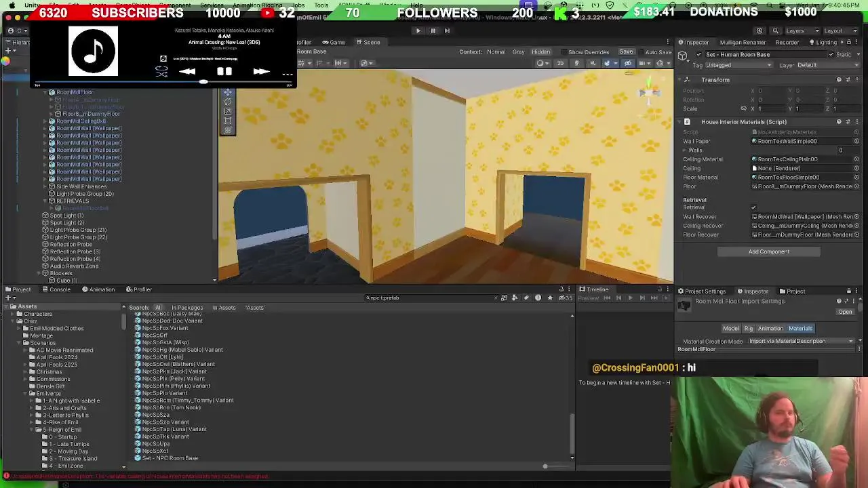Toggle scene visibility eye icon
Image resolution: width=868 pixels, height=488 pixels.
coord(627,63)
